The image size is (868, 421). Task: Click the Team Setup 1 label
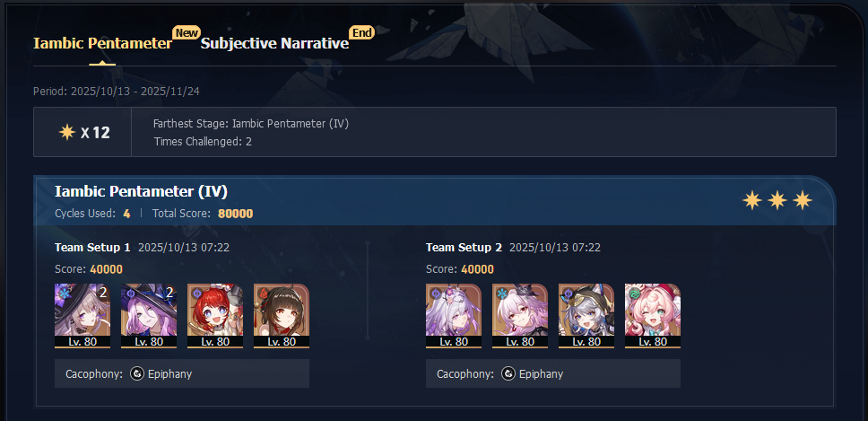tap(92, 248)
